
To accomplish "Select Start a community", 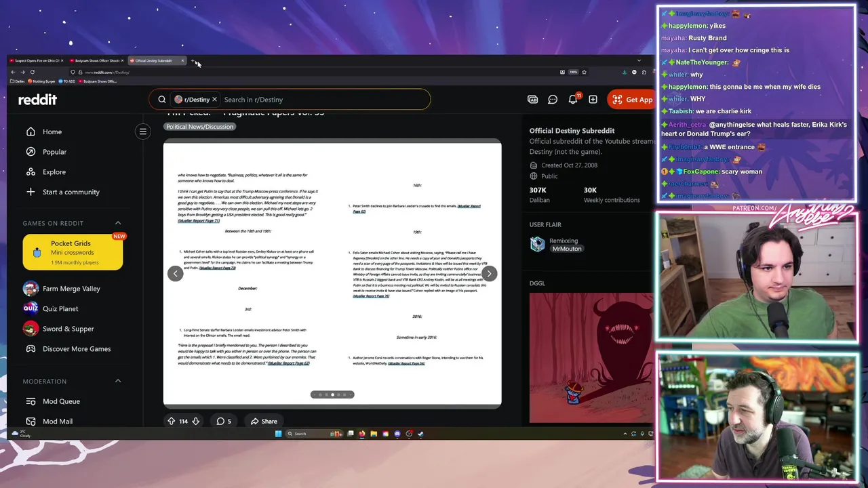I will pos(73,192).
